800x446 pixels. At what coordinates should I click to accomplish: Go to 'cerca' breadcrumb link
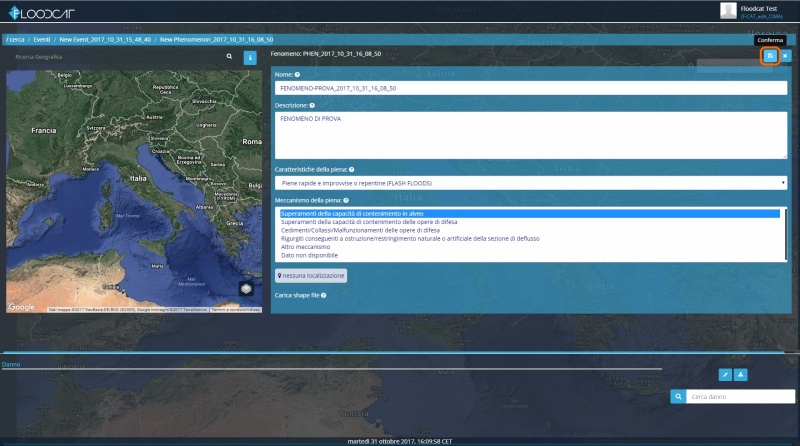coord(16,39)
